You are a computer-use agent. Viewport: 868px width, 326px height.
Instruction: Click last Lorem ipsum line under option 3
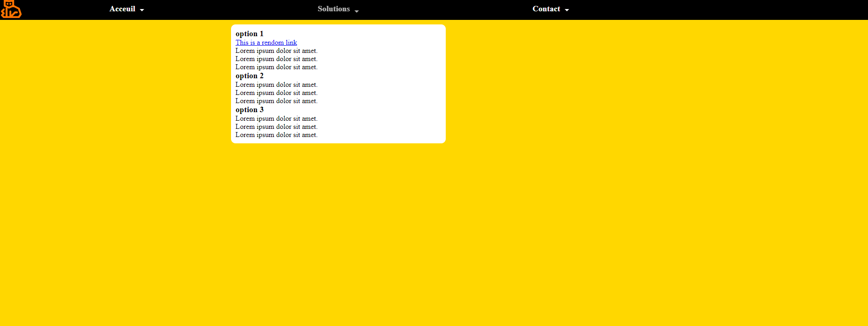click(277, 135)
